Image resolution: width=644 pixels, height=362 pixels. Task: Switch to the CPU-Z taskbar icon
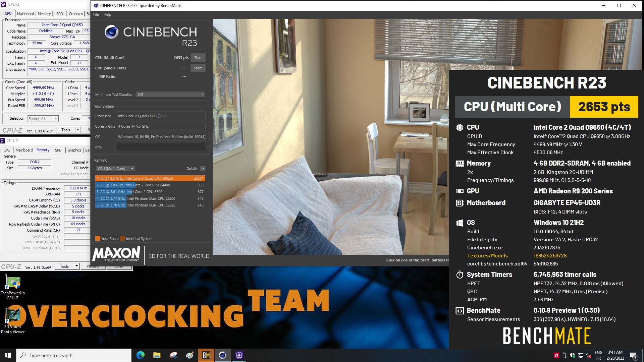click(239, 355)
